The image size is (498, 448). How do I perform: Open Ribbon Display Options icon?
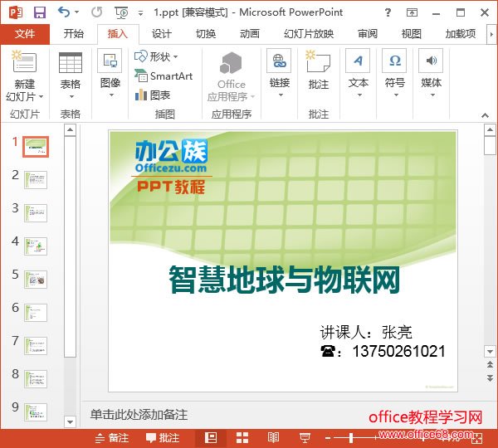[x=412, y=12]
